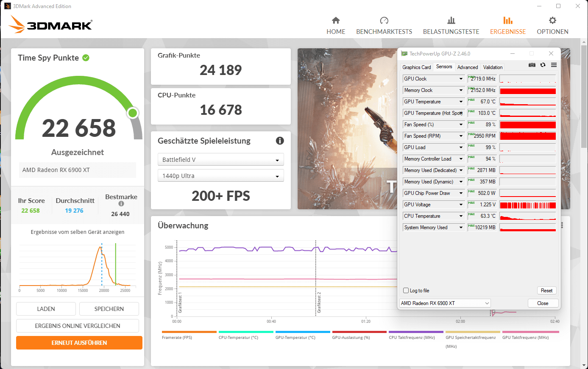Viewport: 588px width, 369px height.
Task: Open the Home icon in navigation
Action: pyautogui.click(x=336, y=20)
